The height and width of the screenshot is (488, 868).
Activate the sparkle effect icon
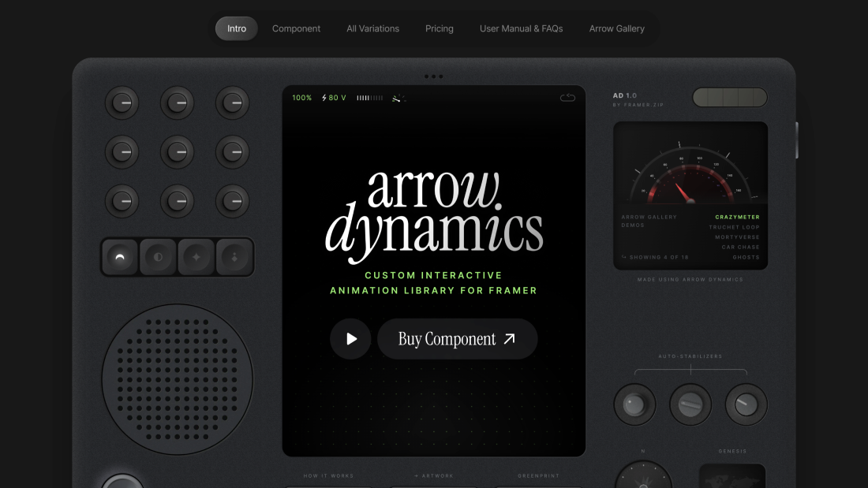pyautogui.click(x=196, y=256)
